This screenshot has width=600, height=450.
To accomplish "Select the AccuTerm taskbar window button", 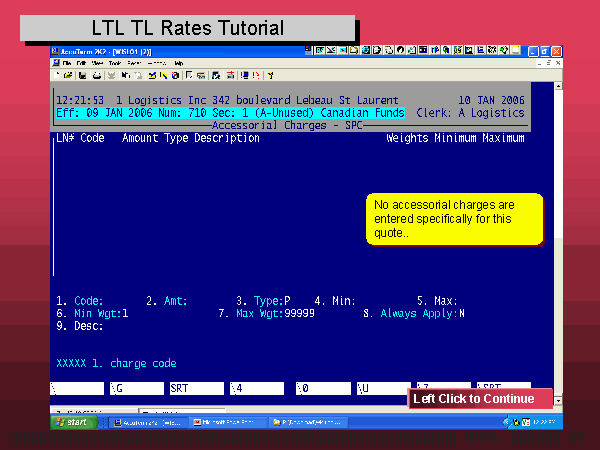I will point(146,422).
